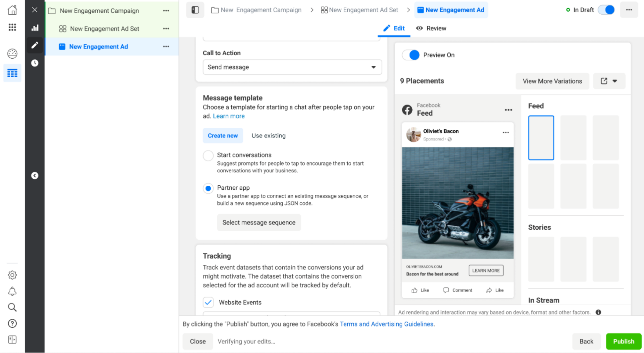Select New Engagement Ad Set in tree
This screenshot has height=353, width=644.
[104, 29]
